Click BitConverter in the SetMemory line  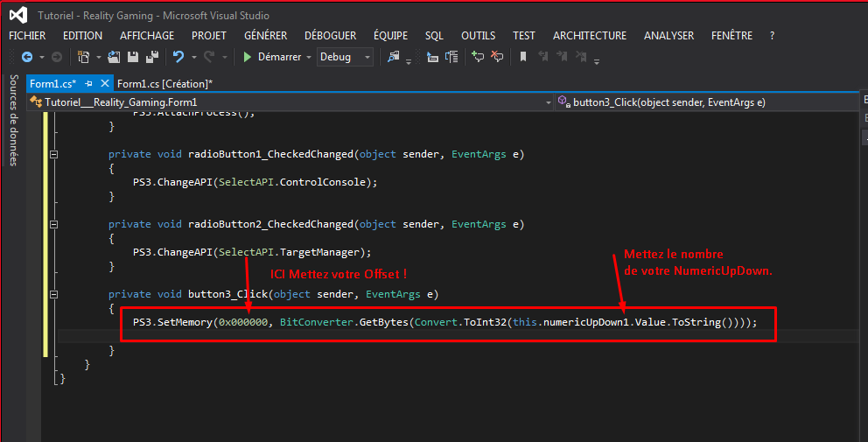pyautogui.click(x=317, y=322)
